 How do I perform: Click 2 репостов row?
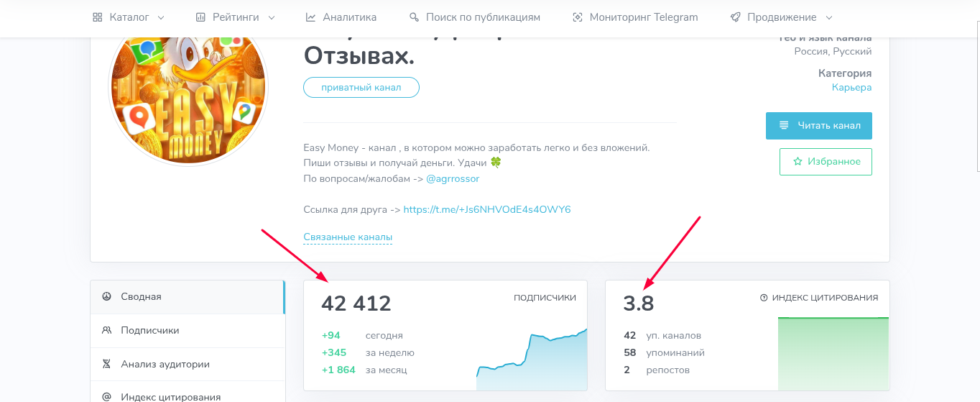click(x=657, y=370)
